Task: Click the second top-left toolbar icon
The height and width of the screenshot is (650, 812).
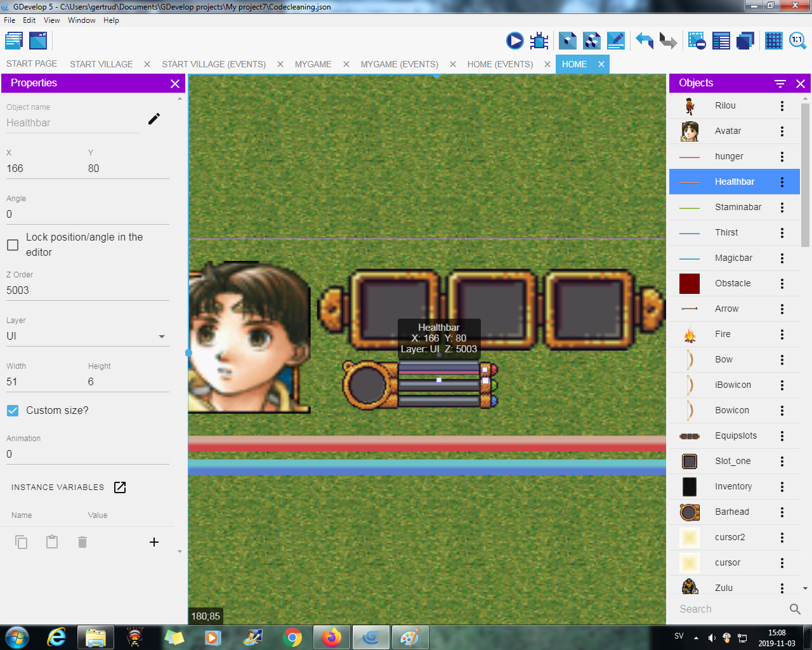Action: tap(38, 41)
